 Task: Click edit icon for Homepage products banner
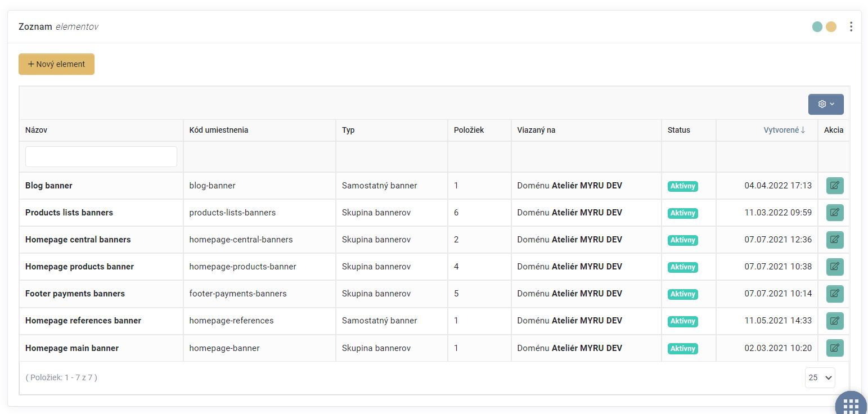(834, 267)
